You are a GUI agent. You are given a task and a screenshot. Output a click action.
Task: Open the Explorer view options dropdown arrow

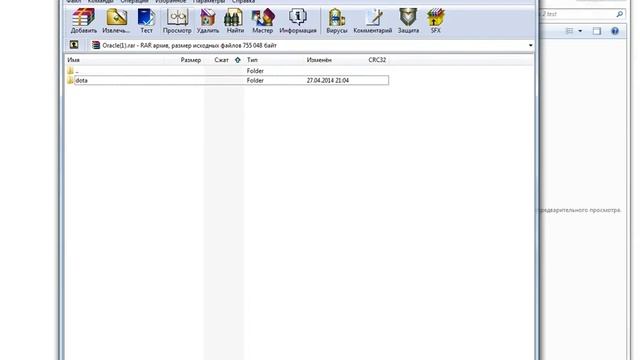point(580,31)
